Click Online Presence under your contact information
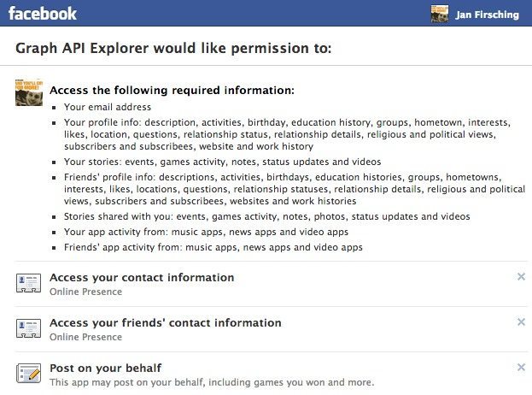Viewport: 532px width, 395px height. click(x=86, y=292)
